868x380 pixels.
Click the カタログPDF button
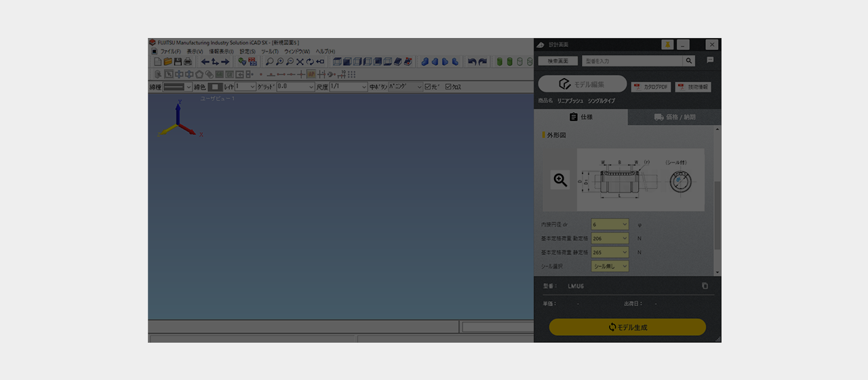tap(650, 87)
